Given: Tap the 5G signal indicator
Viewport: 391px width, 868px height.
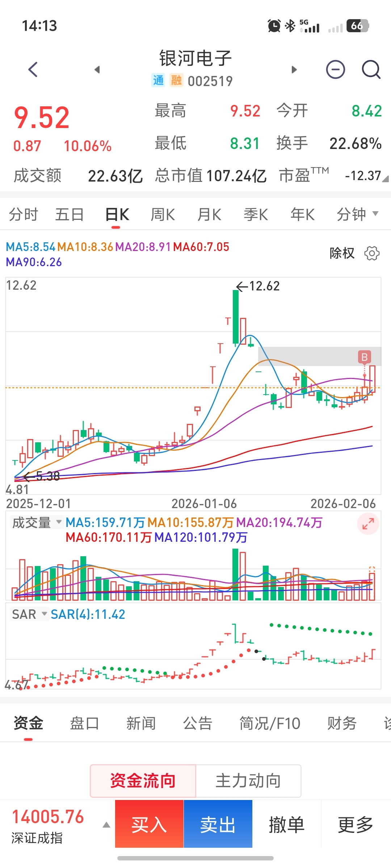Looking at the screenshot, I should [x=310, y=26].
